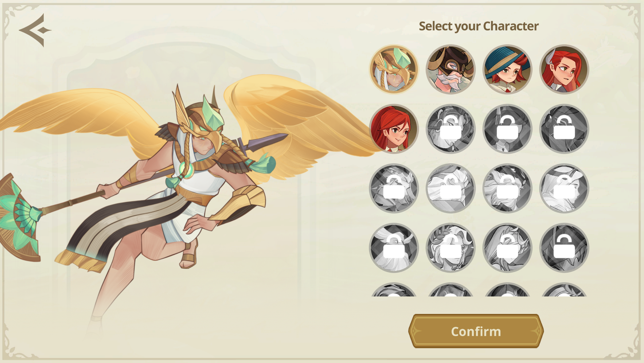Choose the smiling red ponytail character

[x=394, y=129]
